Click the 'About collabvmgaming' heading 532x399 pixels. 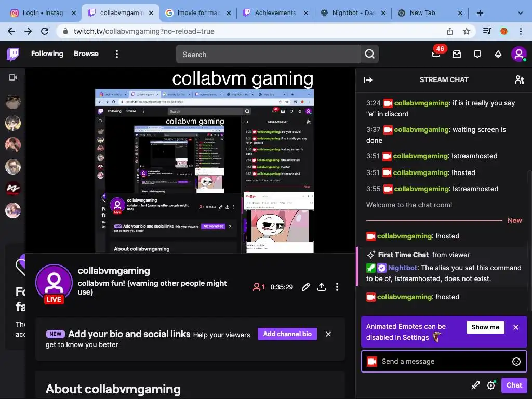[113, 389]
